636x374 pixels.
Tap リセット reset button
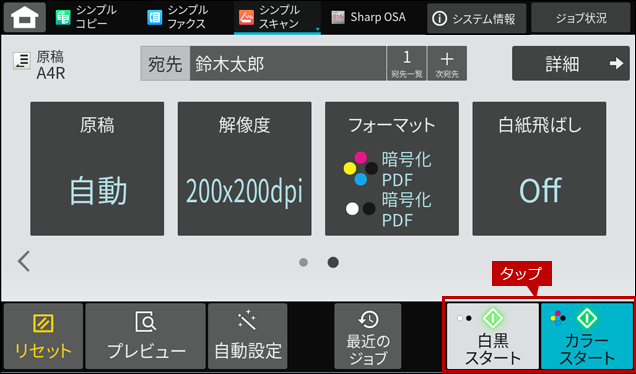pos(43,336)
